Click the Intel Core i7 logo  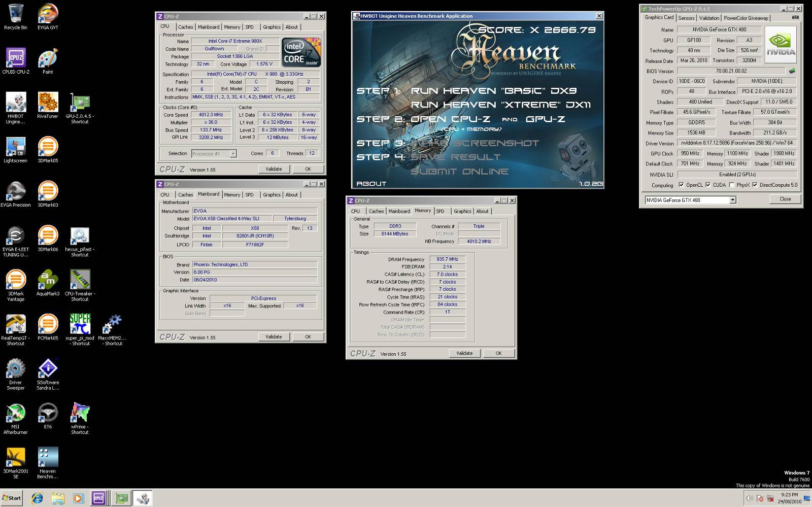(300, 52)
